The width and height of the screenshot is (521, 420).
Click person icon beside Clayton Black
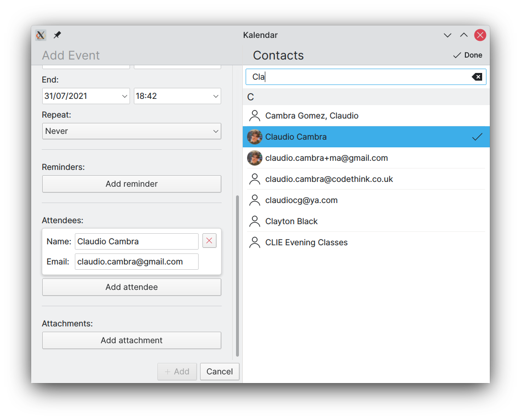tap(255, 221)
